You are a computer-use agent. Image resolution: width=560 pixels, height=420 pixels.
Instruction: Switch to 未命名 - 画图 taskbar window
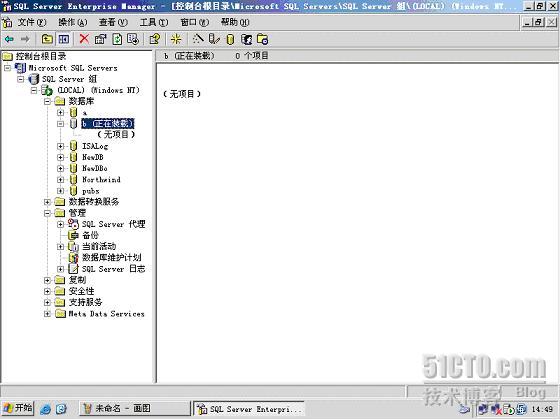coord(134,408)
